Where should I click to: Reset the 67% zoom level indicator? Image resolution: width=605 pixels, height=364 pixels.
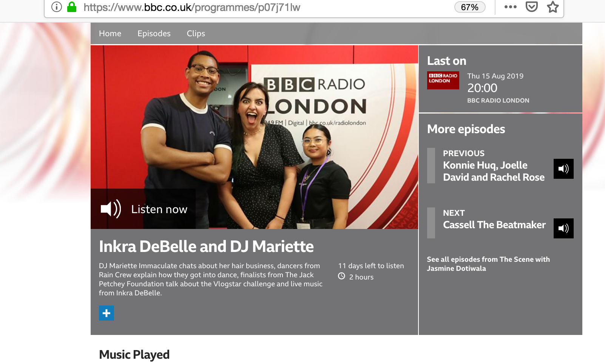click(x=469, y=7)
